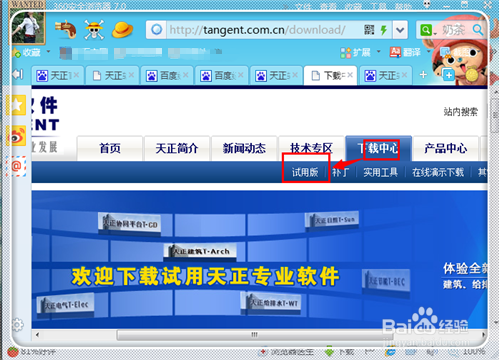499x360 pixels.
Task: Click the 试用版 sub-navigation link
Action: click(x=305, y=172)
